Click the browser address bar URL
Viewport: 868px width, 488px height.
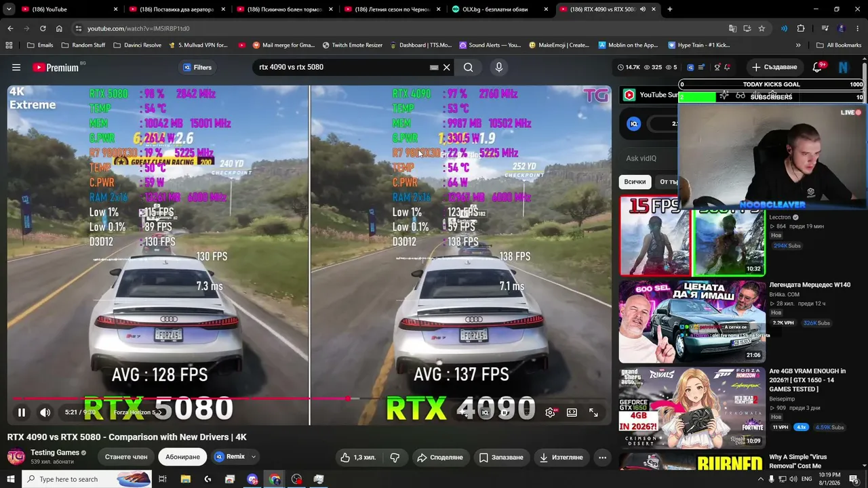click(138, 28)
